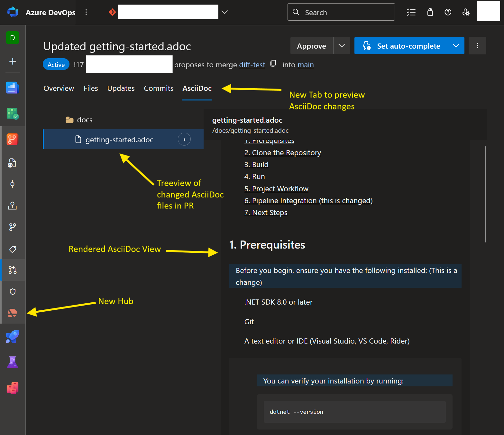Image resolution: width=504 pixels, height=435 pixels.
Task: Expand the Set auto-complete dropdown arrow
Action: pos(456,46)
